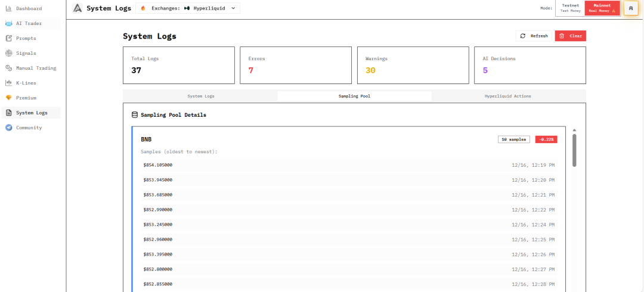Switch to the Hyperliquid Actions tab
The width and height of the screenshot is (644, 292).
click(x=508, y=96)
